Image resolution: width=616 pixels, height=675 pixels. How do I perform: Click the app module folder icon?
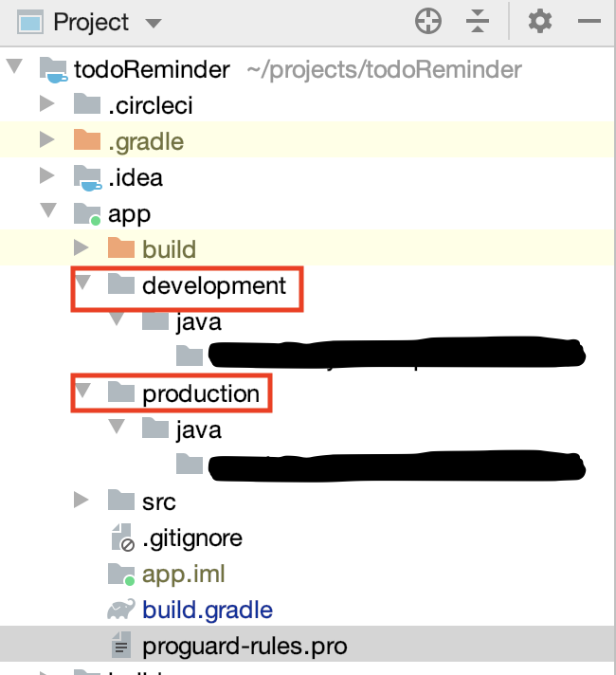click(x=87, y=213)
